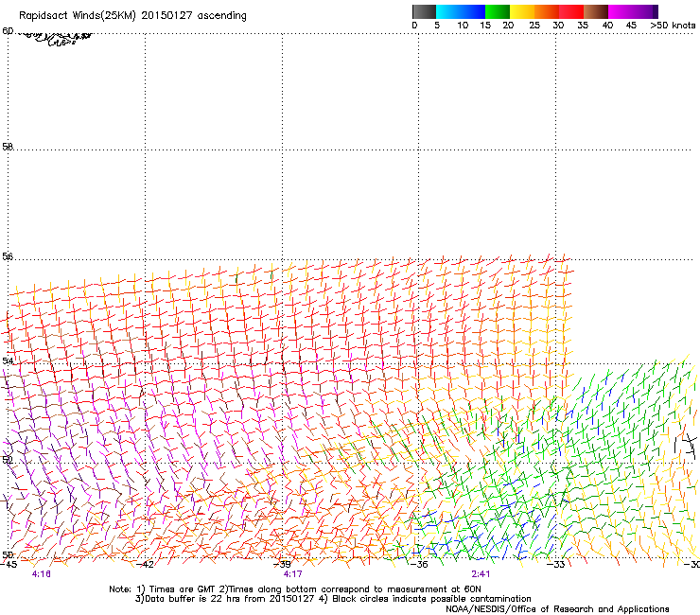Click the legend scale label '35'

[583, 26]
